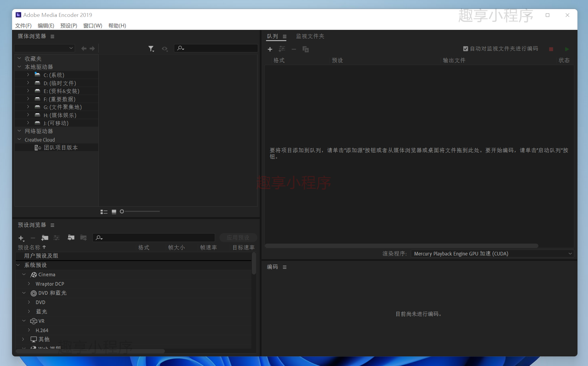Expand the H.264 VR presets
The height and width of the screenshot is (366, 588).
pos(29,330)
